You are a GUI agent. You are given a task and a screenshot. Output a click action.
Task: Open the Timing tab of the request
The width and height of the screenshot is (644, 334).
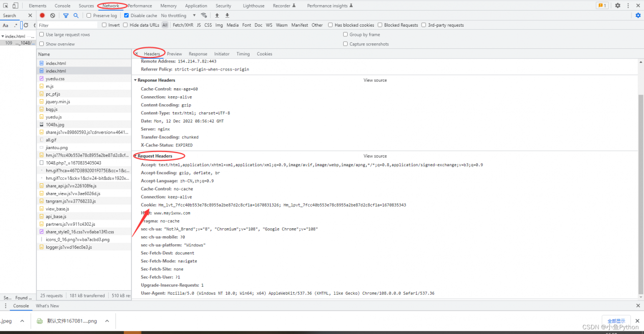tap(243, 54)
